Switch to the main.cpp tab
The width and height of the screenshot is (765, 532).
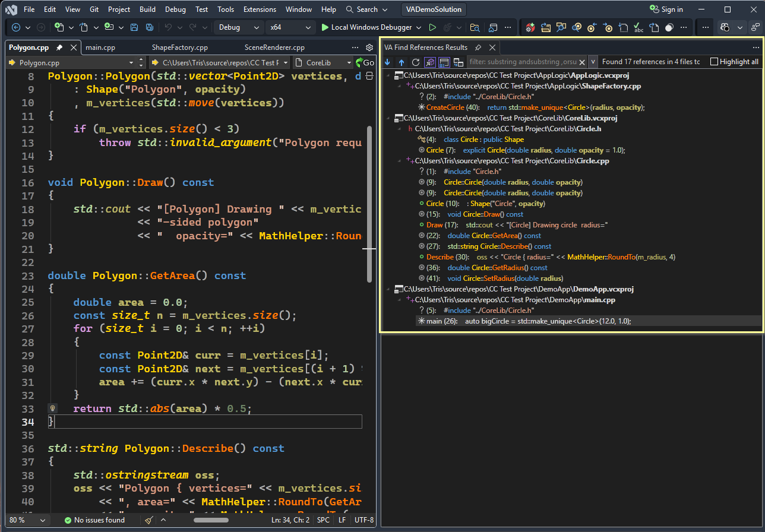point(100,47)
